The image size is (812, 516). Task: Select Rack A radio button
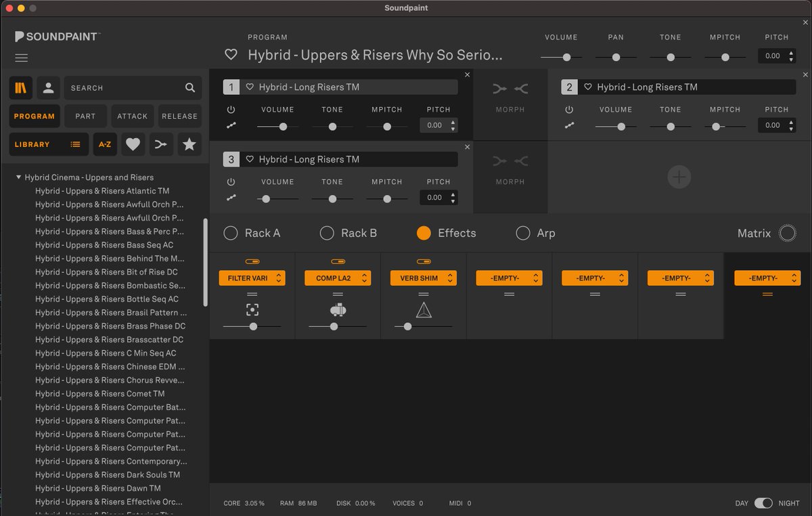point(231,233)
